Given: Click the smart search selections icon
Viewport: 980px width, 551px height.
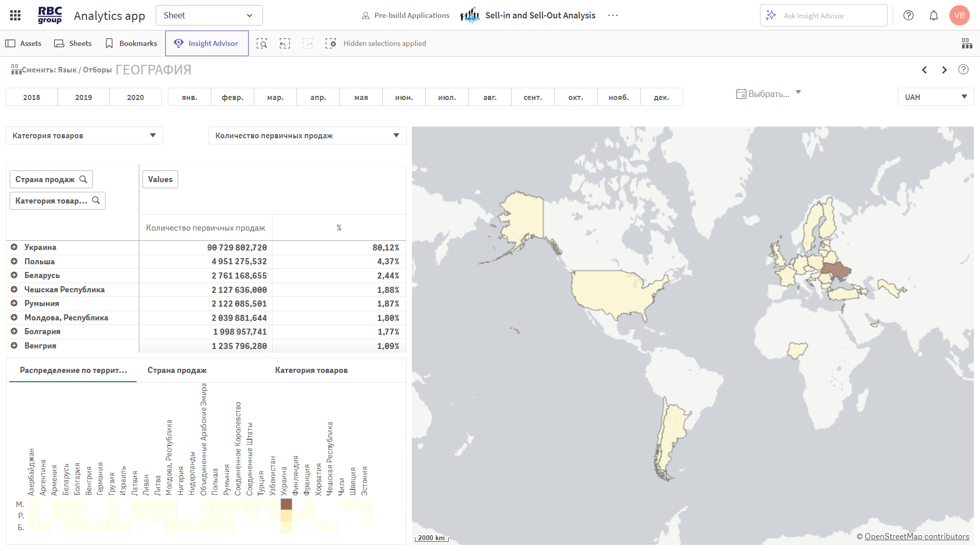Looking at the screenshot, I should (262, 43).
